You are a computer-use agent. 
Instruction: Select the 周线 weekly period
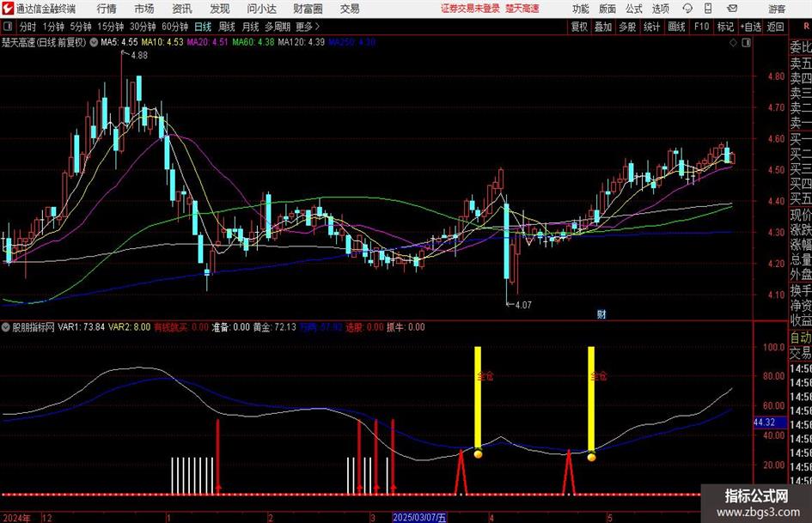226,27
